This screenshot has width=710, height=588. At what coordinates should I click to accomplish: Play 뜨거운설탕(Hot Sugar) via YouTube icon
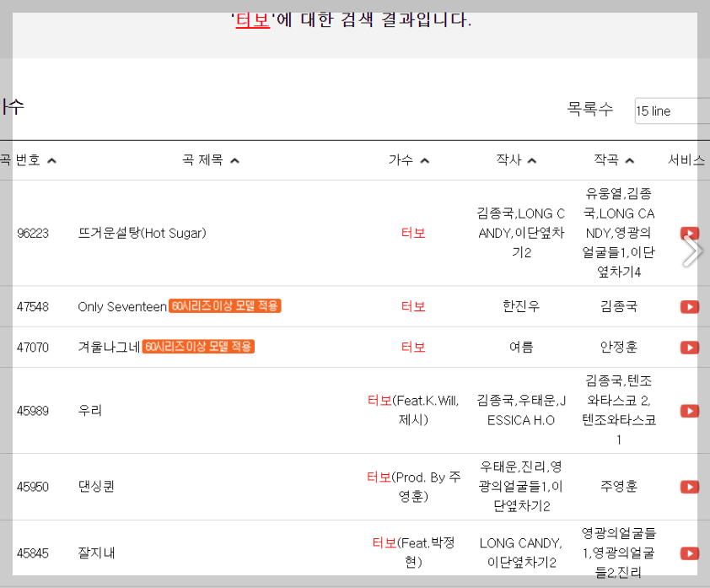click(x=690, y=233)
